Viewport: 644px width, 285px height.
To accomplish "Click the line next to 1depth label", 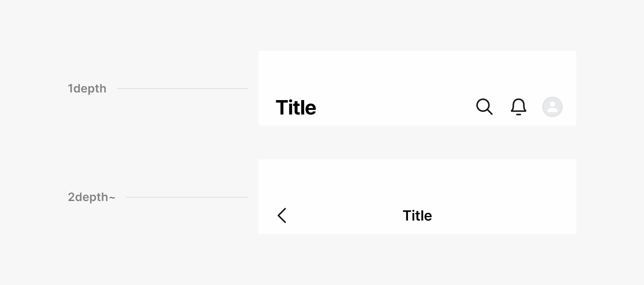I will 182,89.
